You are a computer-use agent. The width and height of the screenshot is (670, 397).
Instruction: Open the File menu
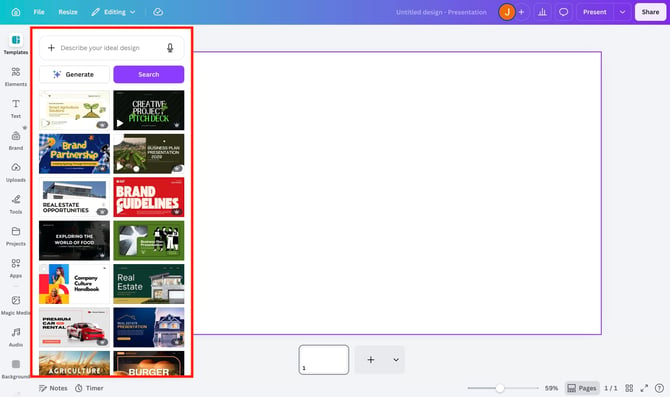click(39, 12)
